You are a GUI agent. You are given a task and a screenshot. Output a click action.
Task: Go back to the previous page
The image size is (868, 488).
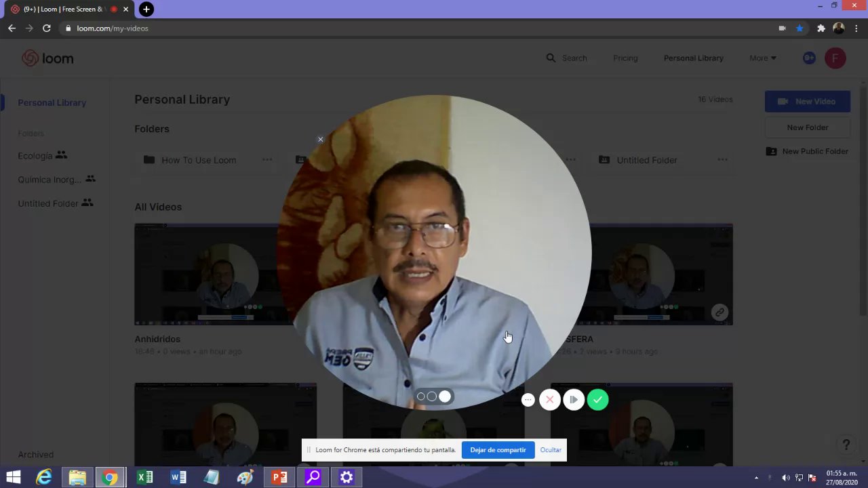pyautogui.click(x=12, y=28)
